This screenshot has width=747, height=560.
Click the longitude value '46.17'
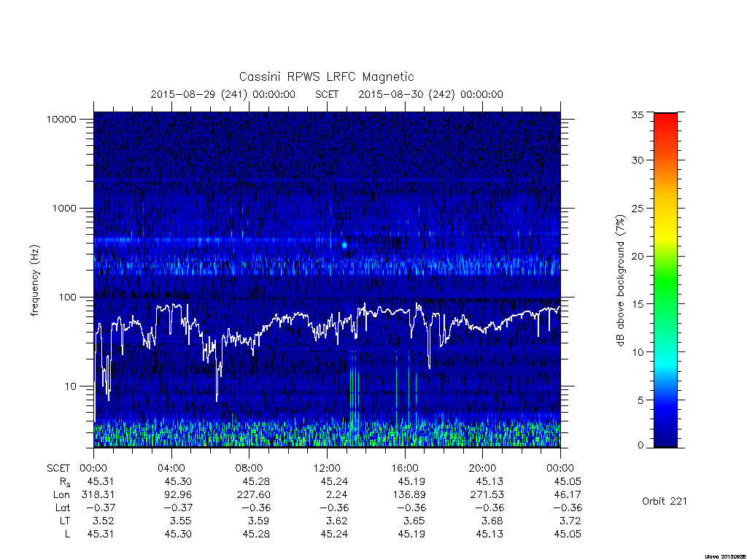(x=568, y=495)
